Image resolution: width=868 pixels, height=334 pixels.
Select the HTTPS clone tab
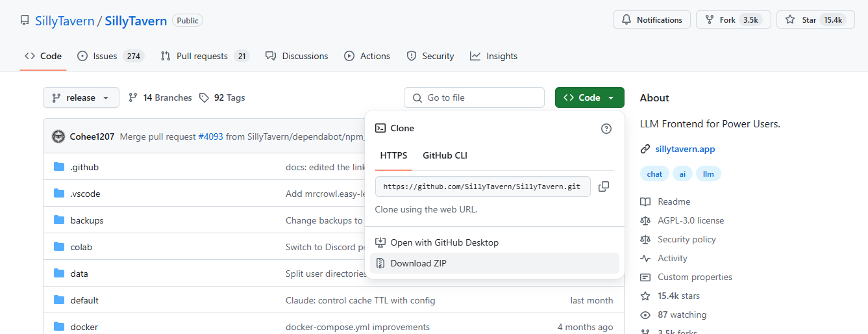(x=394, y=155)
